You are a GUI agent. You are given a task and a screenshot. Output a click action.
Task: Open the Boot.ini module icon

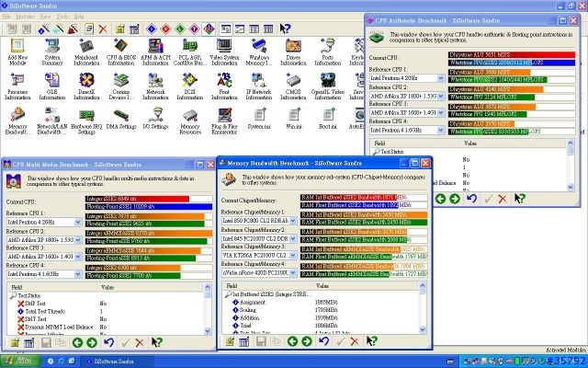tap(328, 120)
